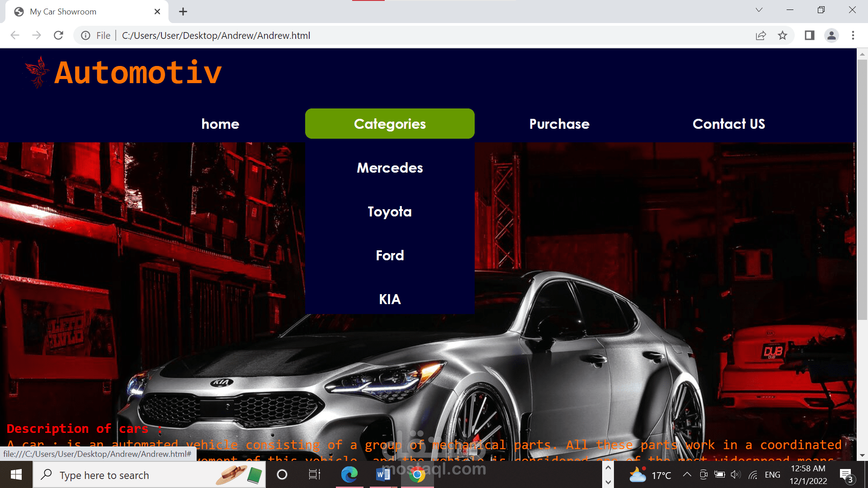Open the Chrome three-dot menu

point(853,35)
